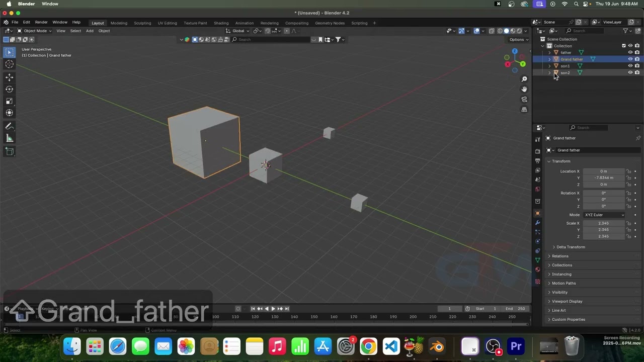Click the zoom view magnifier icon

(524, 79)
